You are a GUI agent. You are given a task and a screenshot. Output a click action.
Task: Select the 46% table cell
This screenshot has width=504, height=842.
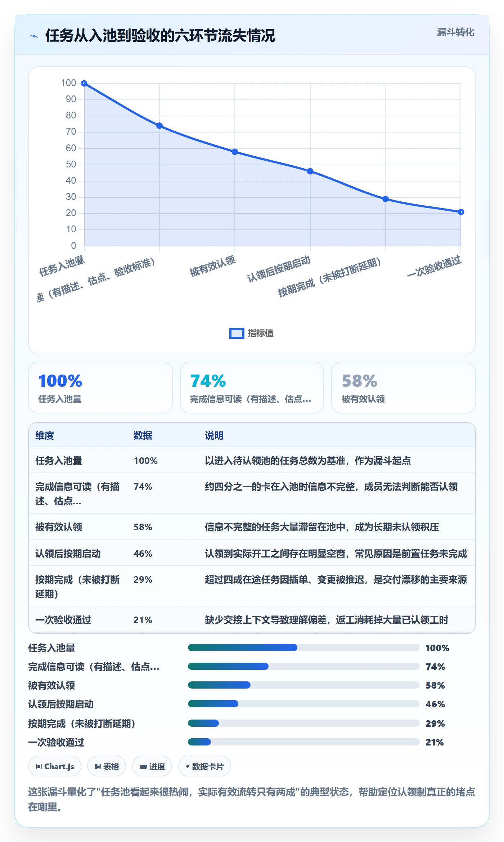pyautogui.click(x=143, y=554)
